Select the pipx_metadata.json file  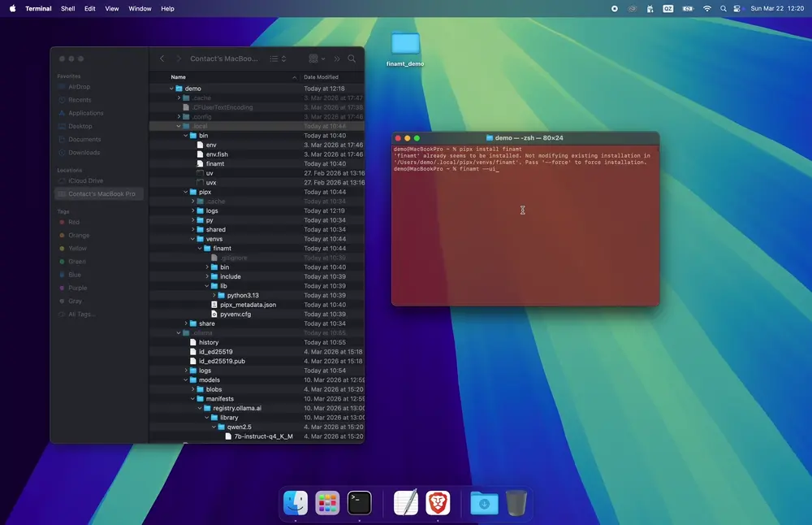[x=248, y=305]
